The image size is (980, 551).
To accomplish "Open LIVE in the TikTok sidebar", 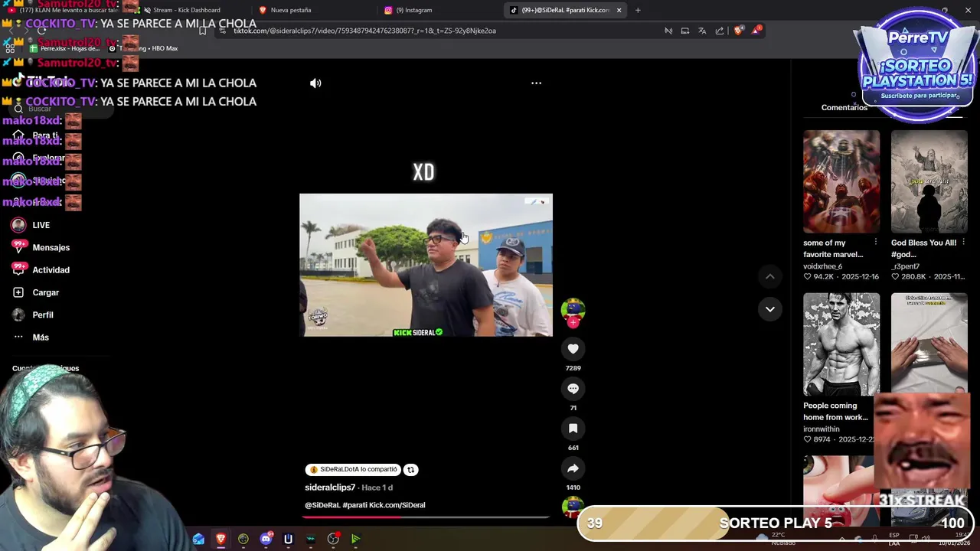I will [41, 225].
